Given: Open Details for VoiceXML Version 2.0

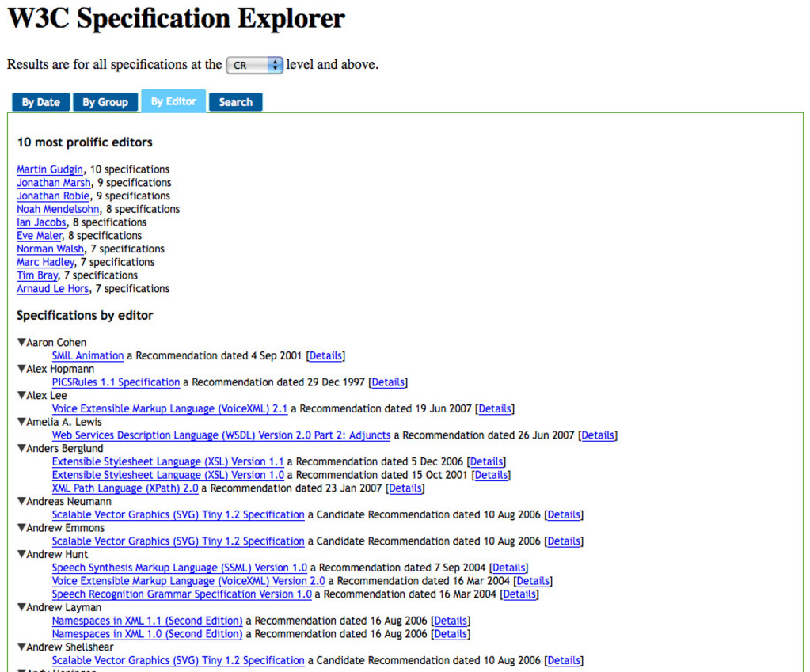Looking at the screenshot, I should 533,581.
